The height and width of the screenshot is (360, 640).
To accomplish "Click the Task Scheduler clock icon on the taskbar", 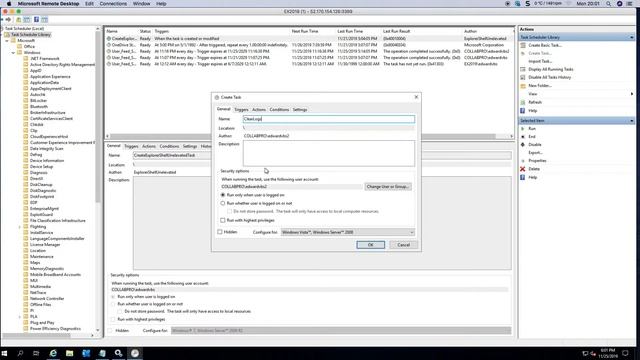I will (135, 353).
